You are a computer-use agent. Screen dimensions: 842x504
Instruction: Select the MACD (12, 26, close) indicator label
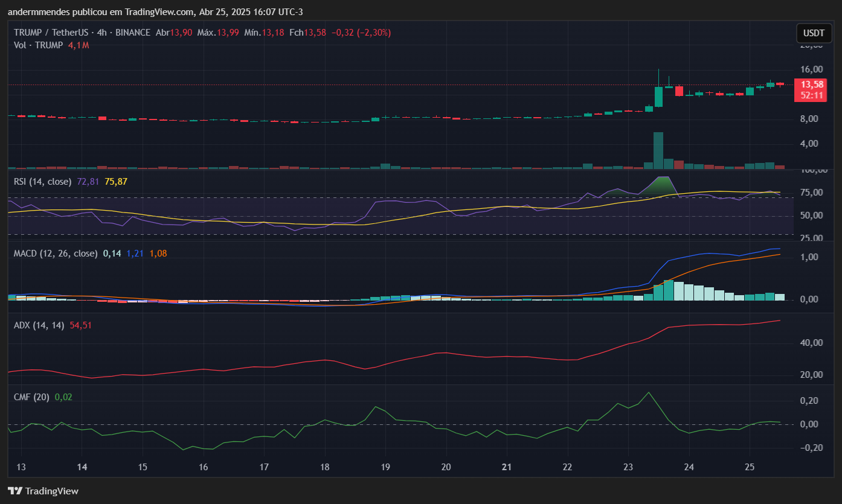(56, 254)
